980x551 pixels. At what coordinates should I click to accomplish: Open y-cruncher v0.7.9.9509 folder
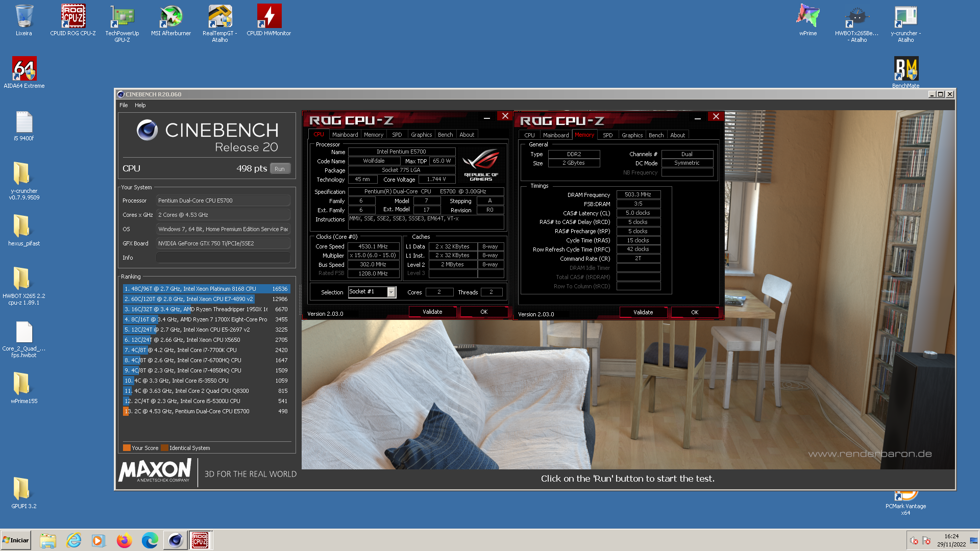point(24,181)
